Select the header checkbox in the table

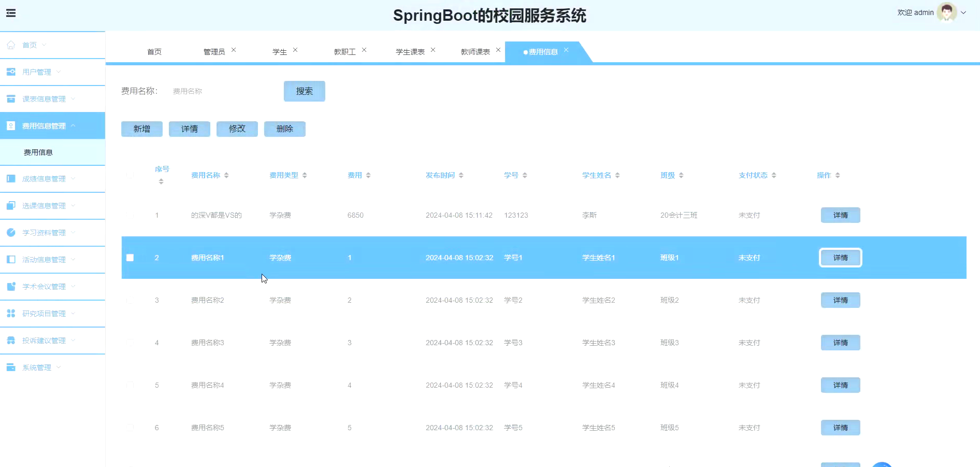(130, 175)
